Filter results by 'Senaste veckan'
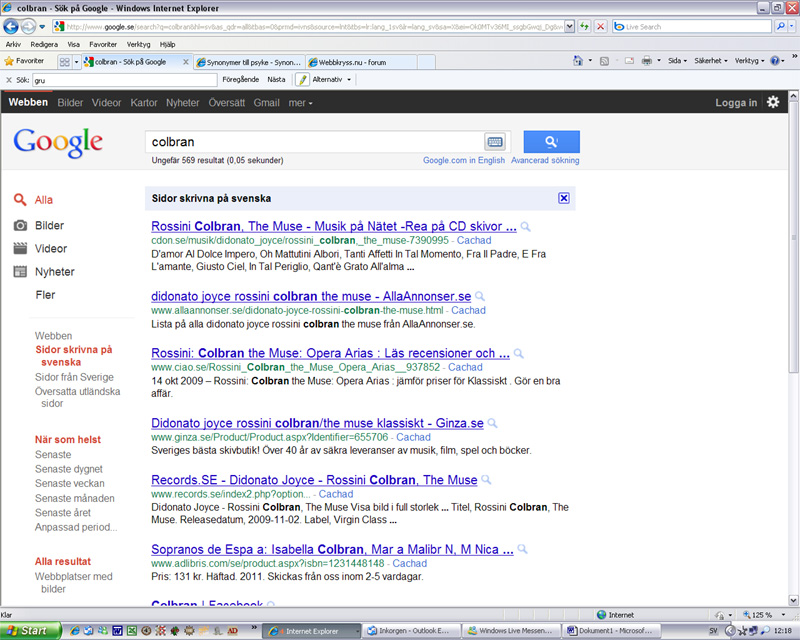Viewport: 800px width, 640px height. 69,483
